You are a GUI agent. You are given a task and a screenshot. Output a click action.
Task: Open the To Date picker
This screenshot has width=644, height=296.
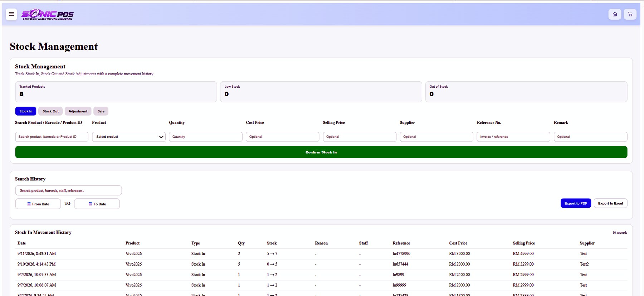(x=97, y=204)
